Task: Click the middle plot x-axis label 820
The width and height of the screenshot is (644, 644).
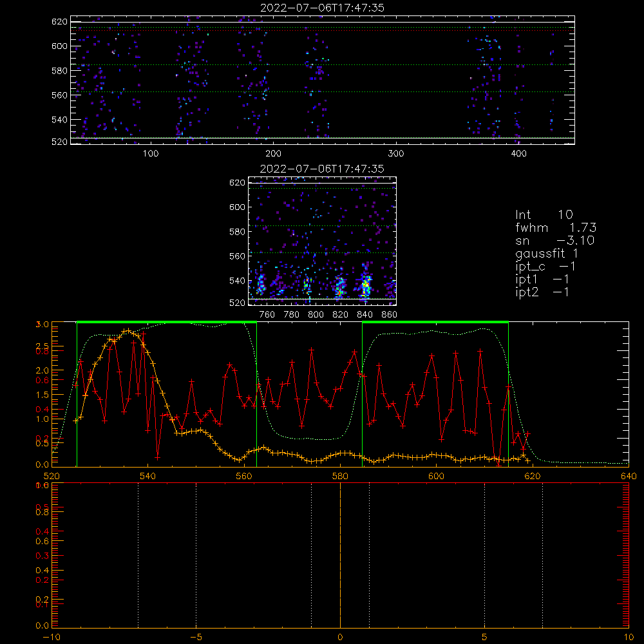Action: (341, 315)
